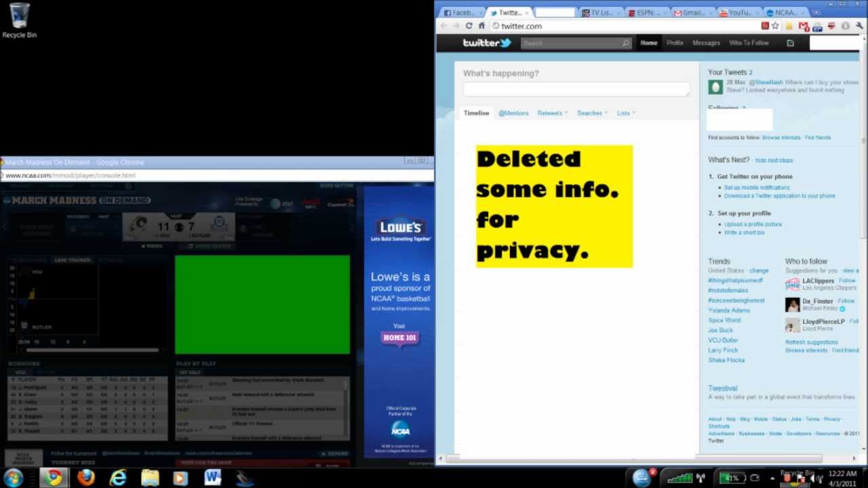This screenshot has width=868, height=488.
Task: Go to Twitter Home in the top nav
Action: pyautogui.click(x=649, y=43)
